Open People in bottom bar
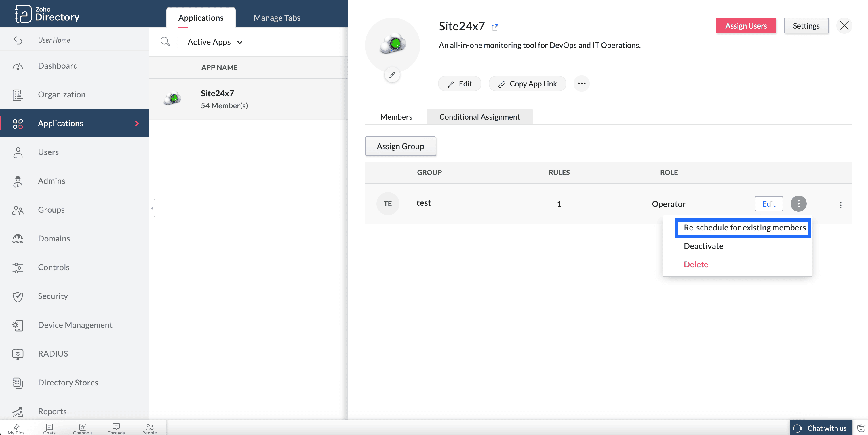 [150, 429]
